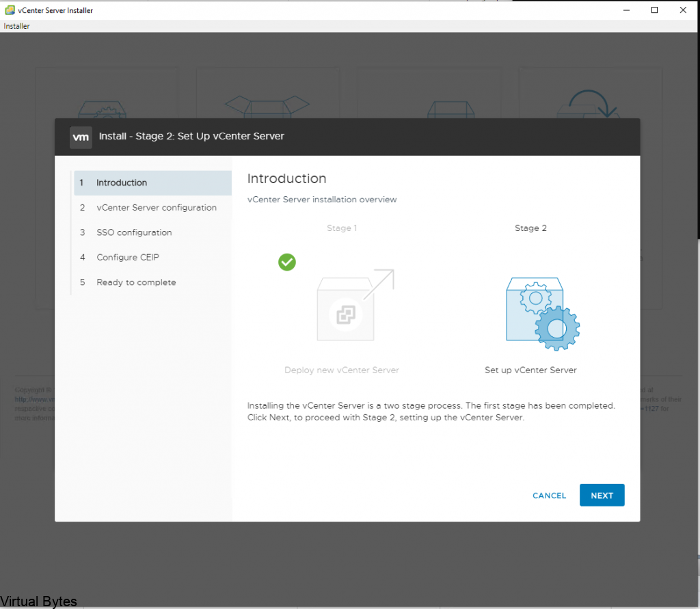Select the Introduction step
Viewport: 700px width, 609px height.
click(x=152, y=182)
